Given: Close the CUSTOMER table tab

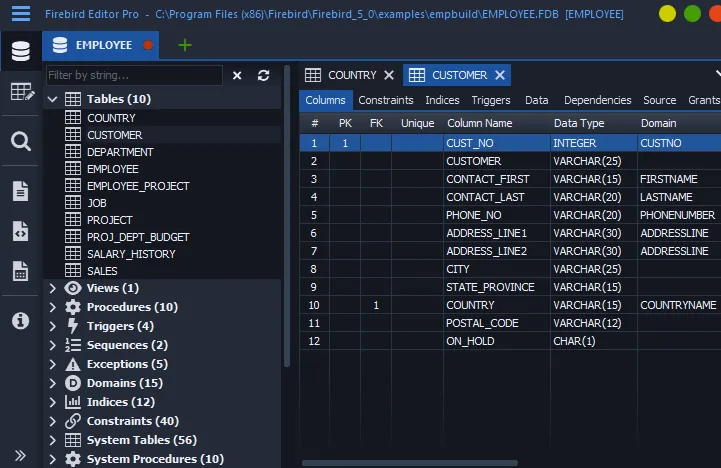Looking at the screenshot, I should tap(500, 75).
